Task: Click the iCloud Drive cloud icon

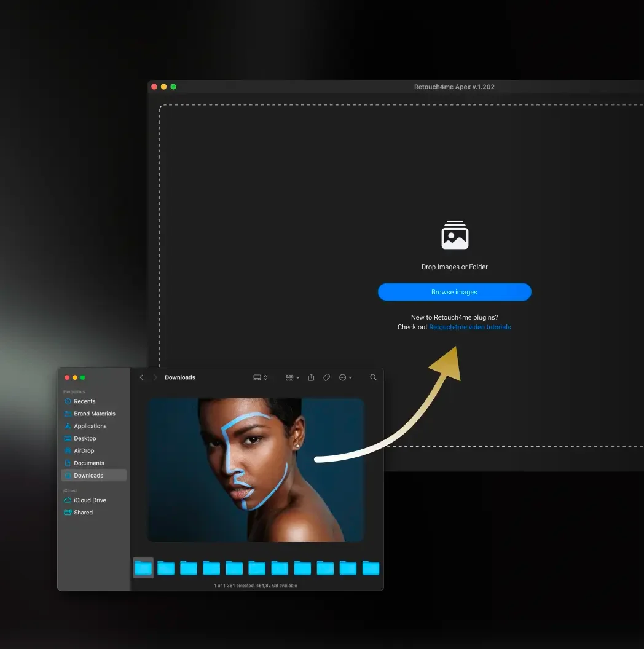Action: tap(68, 500)
